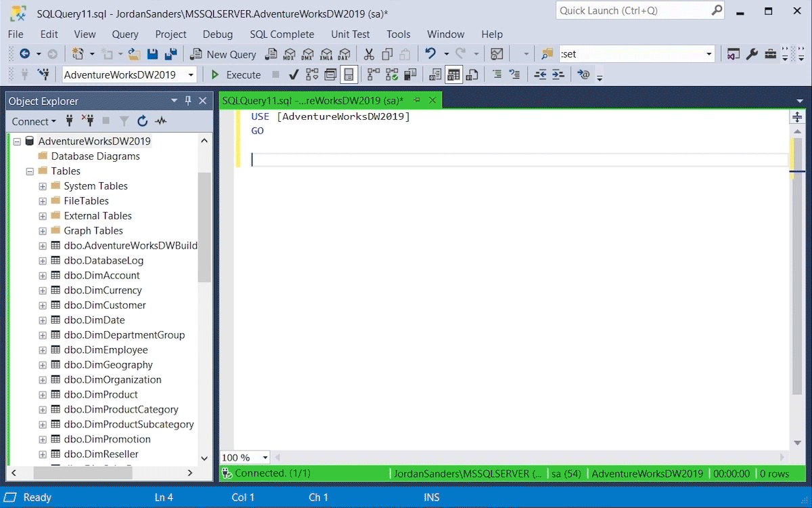This screenshot has width=812, height=508.
Task: Click the Disconnect plug icon in Object Explorer
Action: [x=87, y=121]
